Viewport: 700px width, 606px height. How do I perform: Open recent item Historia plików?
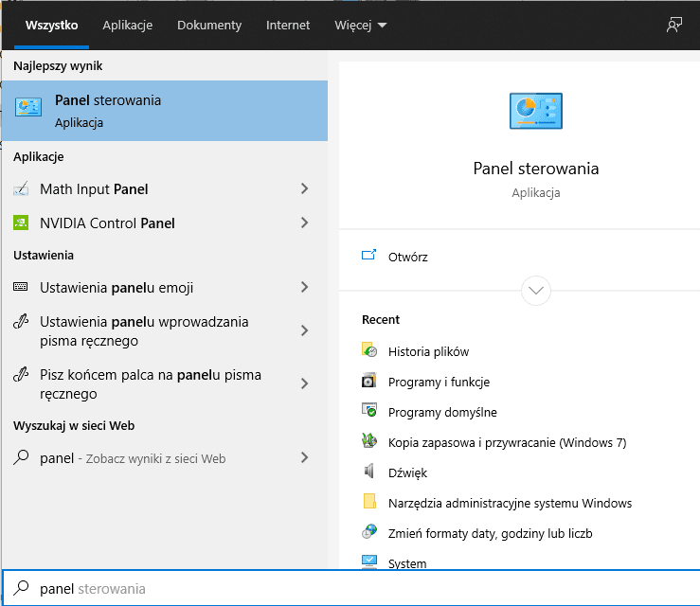tap(428, 351)
